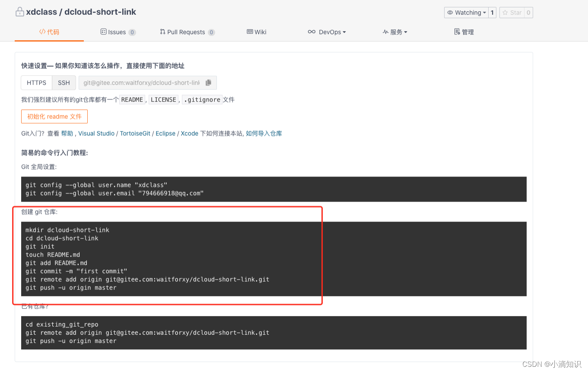Select the SSH protocol option
The image size is (588, 372).
64,83
